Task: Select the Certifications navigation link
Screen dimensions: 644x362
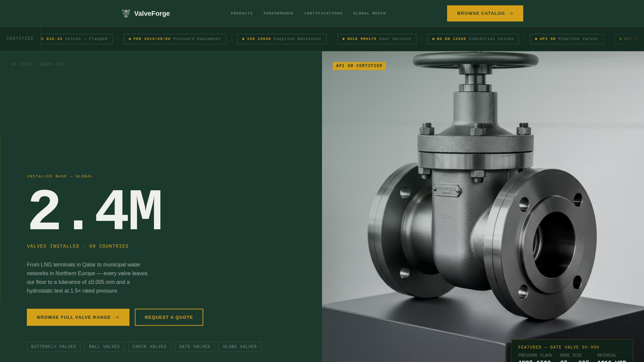Action: pyautogui.click(x=323, y=13)
